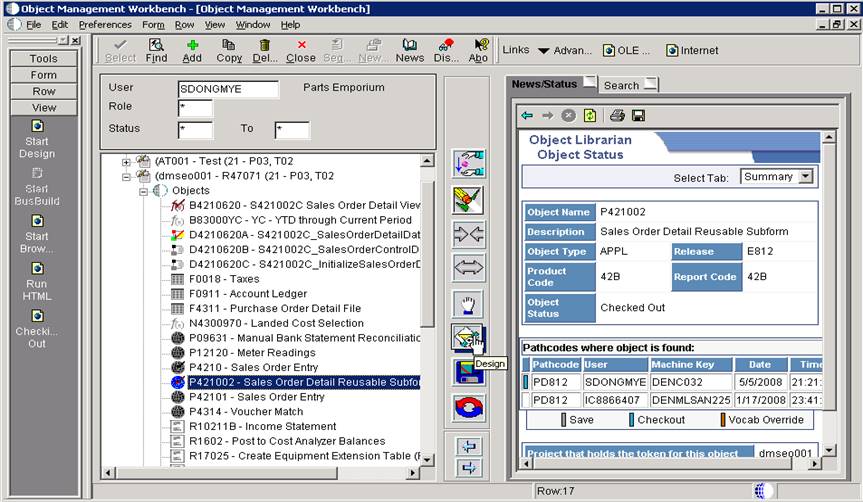
Task: Select R10211B - Income Statement tree item
Action: point(263,426)
